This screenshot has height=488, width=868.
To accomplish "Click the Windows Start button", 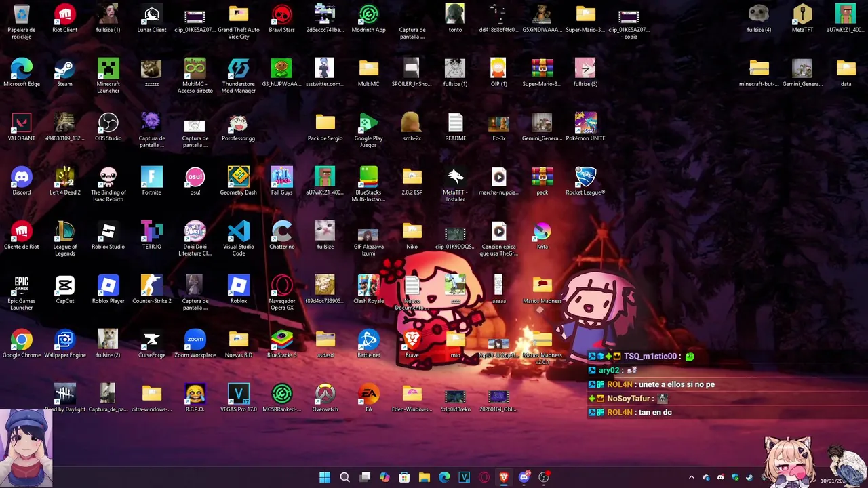I will [x=325, y=477].
